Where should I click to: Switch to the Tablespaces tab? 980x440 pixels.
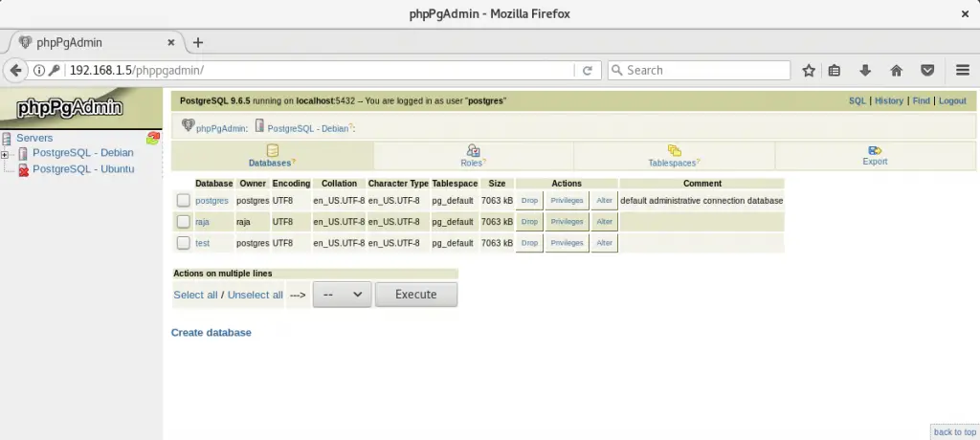click(675, 156)
